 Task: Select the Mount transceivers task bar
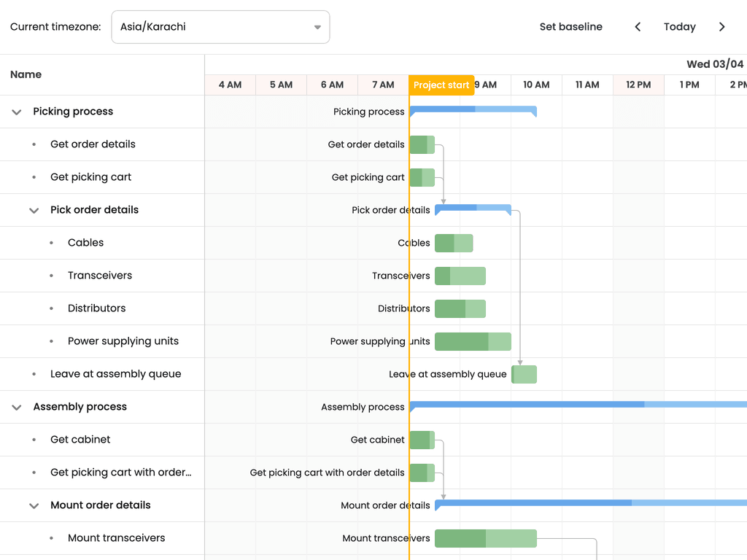coord(486,539)
